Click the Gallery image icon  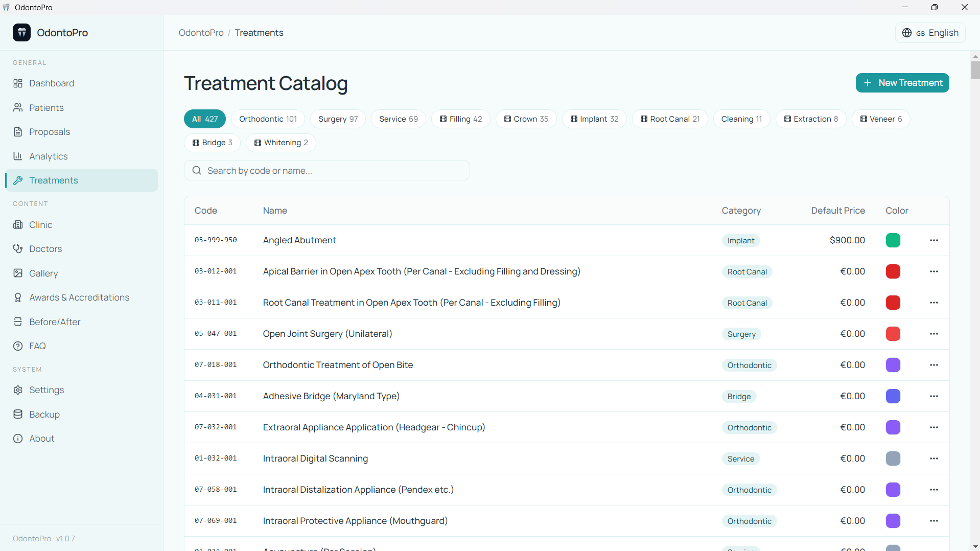18,273
